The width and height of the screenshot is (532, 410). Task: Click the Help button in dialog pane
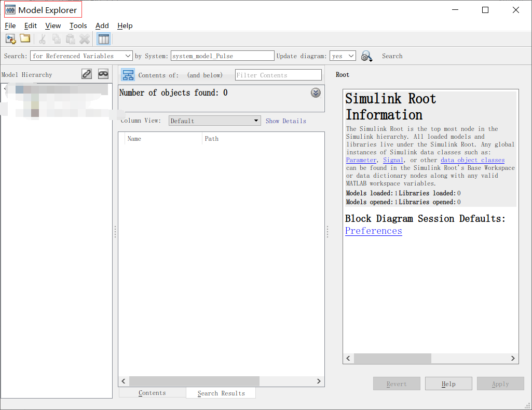click(448, 383)
